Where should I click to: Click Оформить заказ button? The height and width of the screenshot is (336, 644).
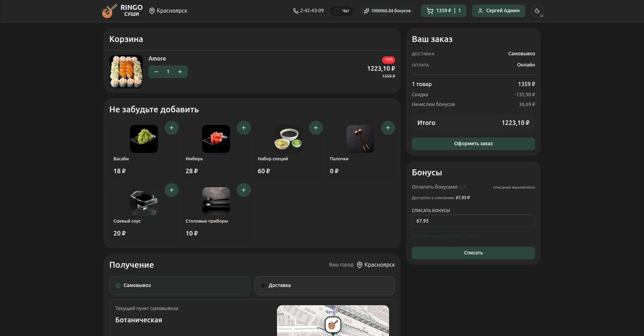[473, 144]
